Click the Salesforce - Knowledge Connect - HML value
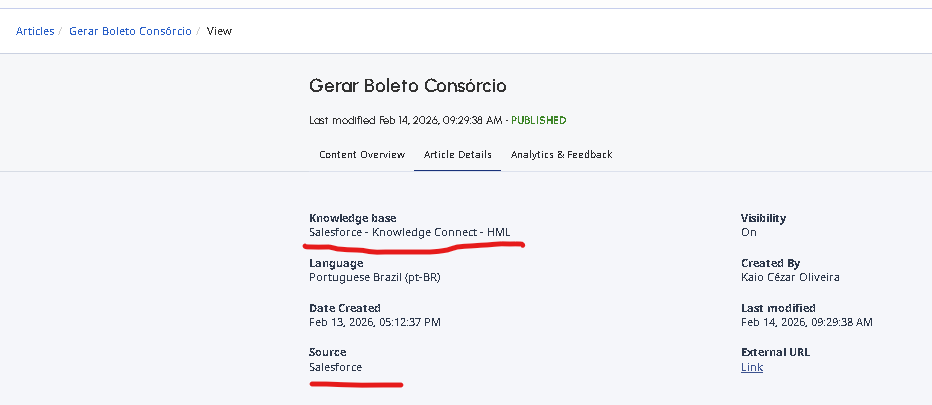 click(x=409, y=232)
